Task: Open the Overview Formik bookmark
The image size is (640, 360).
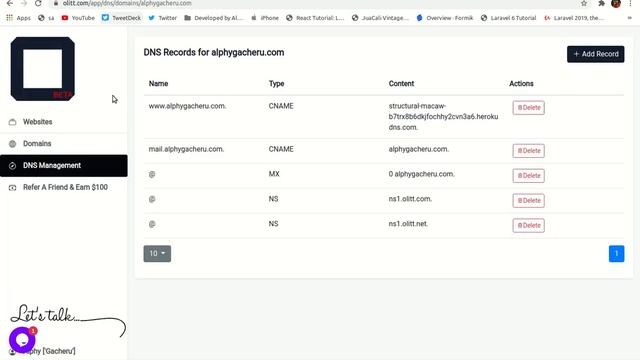Action: click(x=444, y=18)
